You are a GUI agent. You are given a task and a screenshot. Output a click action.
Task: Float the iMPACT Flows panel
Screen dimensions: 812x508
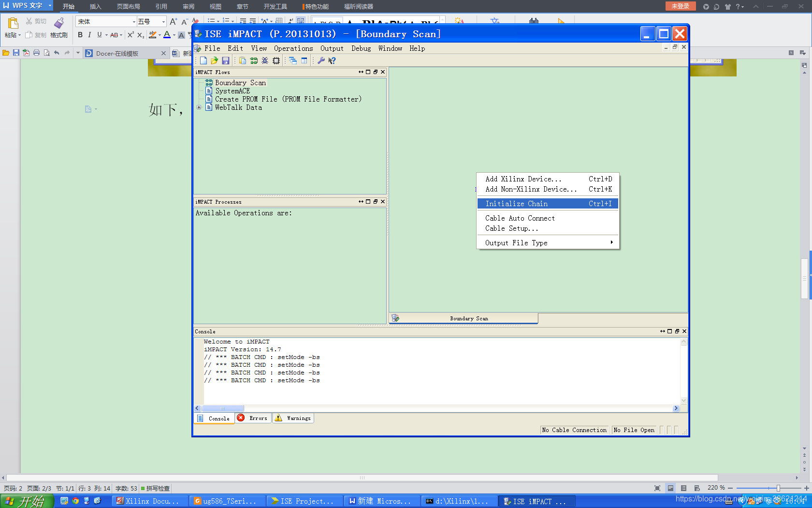tap(376, 72)
